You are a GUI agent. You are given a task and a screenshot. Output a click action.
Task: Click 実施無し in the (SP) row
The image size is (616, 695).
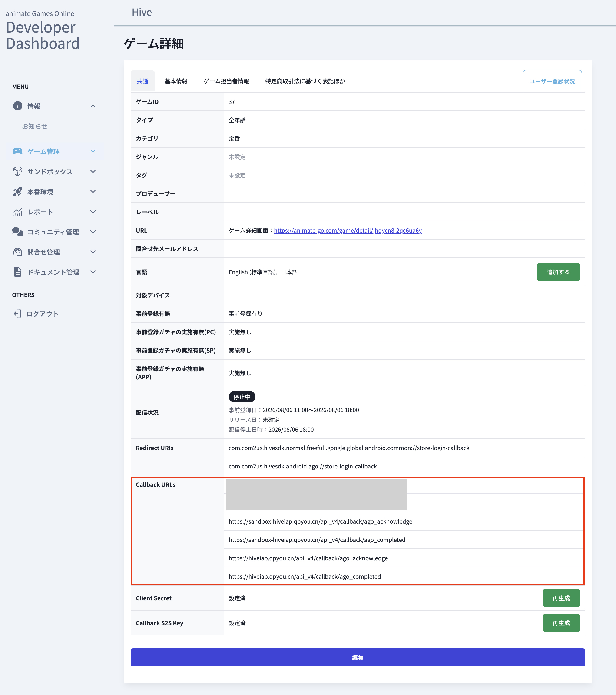(240, 350)
